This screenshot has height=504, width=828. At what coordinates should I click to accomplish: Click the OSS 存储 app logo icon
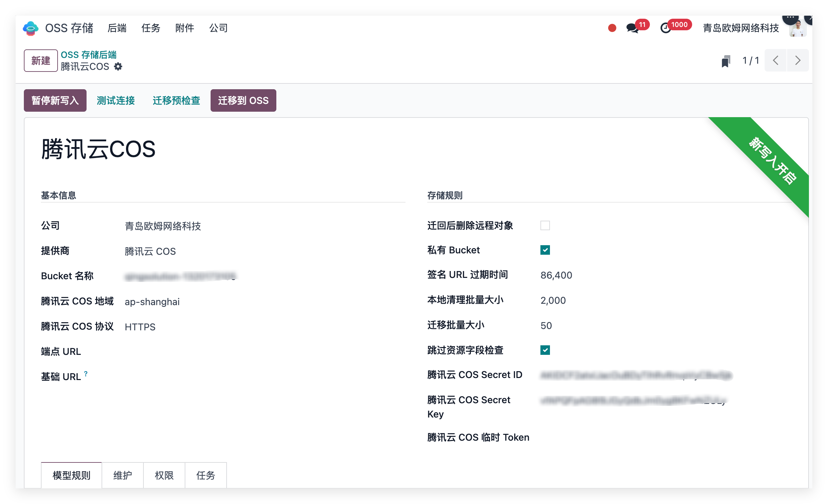[x=30, y=28]
